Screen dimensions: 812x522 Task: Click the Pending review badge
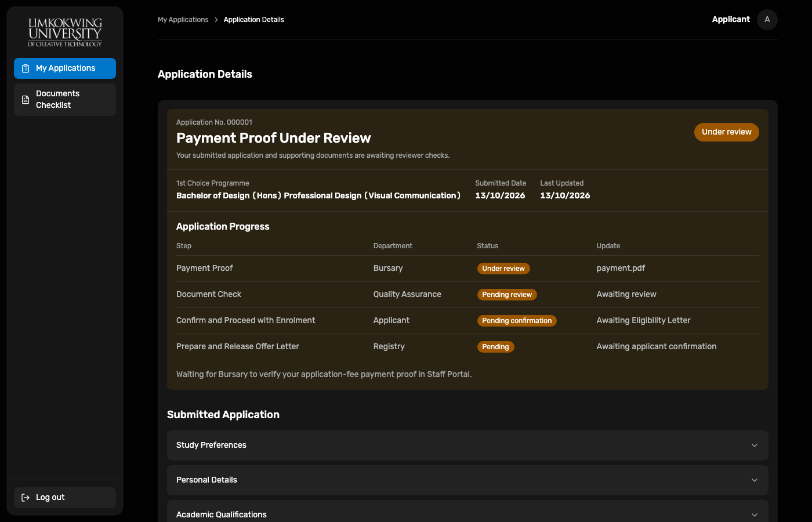(507, 295)
